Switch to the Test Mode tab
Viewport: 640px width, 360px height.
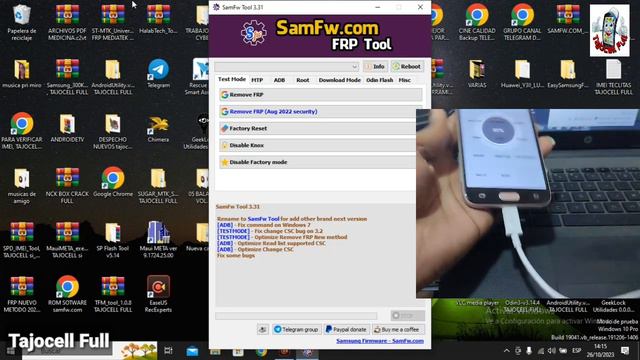click(x=231, y=80)
